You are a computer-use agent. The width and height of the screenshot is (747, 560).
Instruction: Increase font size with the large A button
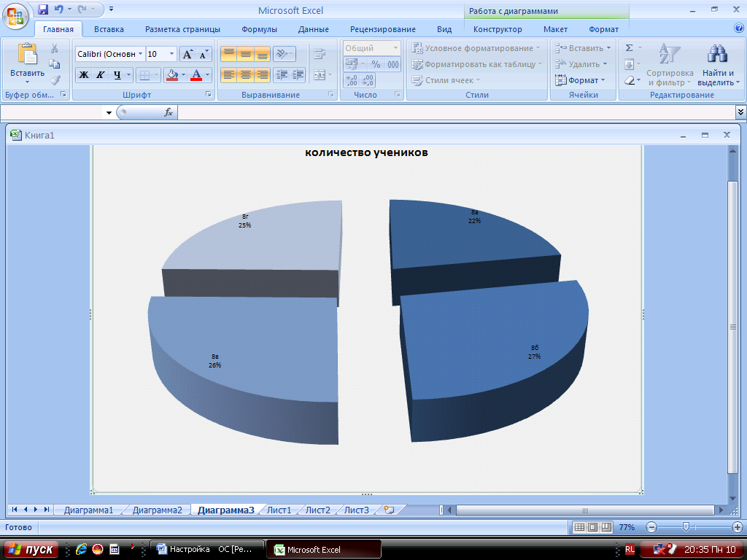click(x=187, y=54)
